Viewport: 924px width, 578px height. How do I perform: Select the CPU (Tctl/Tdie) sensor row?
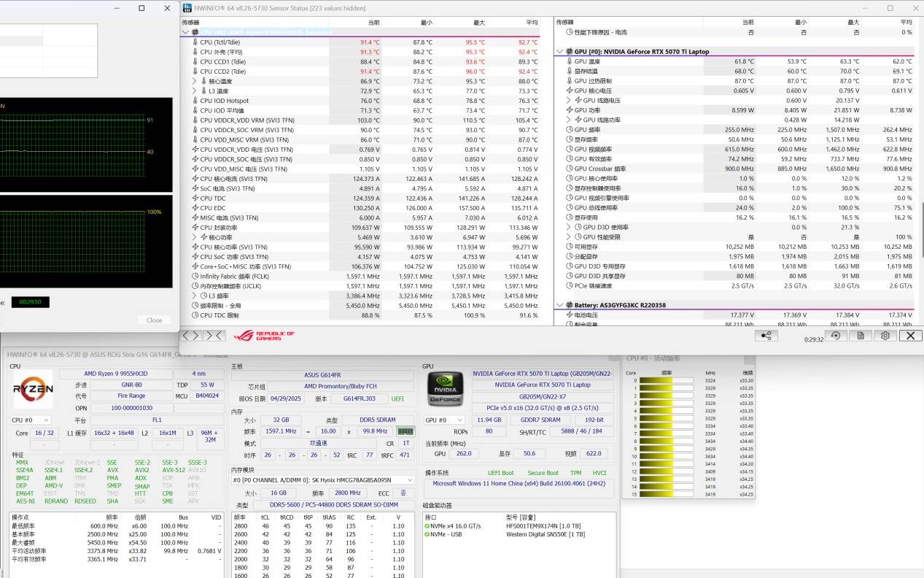tap(255, 42)
